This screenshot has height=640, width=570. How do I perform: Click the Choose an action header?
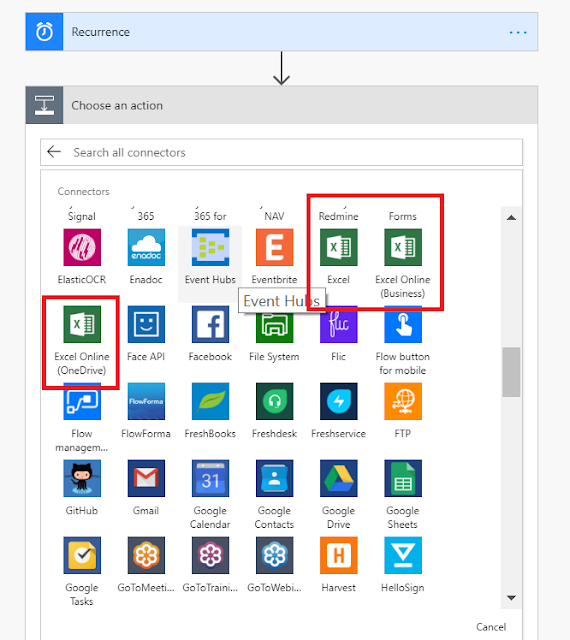point(281,105)
